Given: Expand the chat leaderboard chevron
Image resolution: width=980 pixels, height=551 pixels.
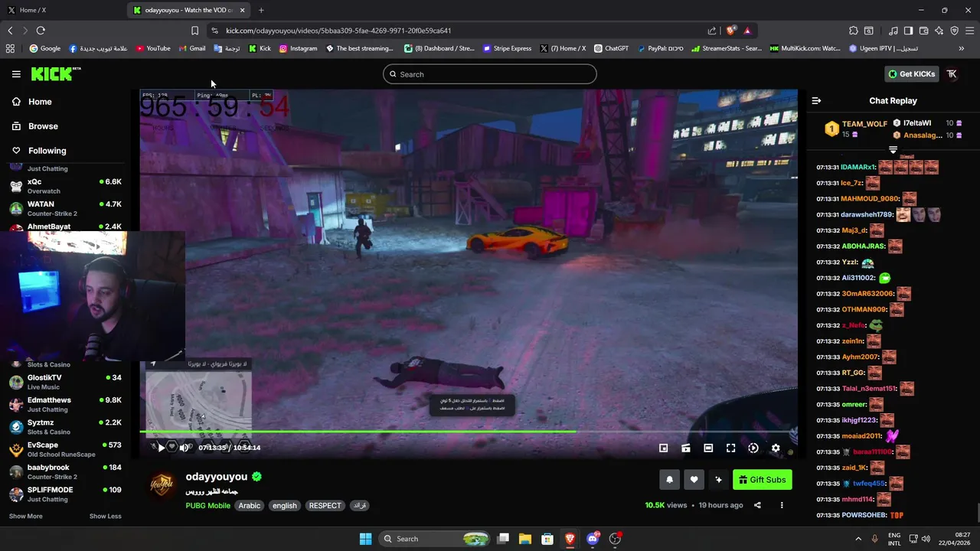Looking at the screenshot, I should point(893,150).
